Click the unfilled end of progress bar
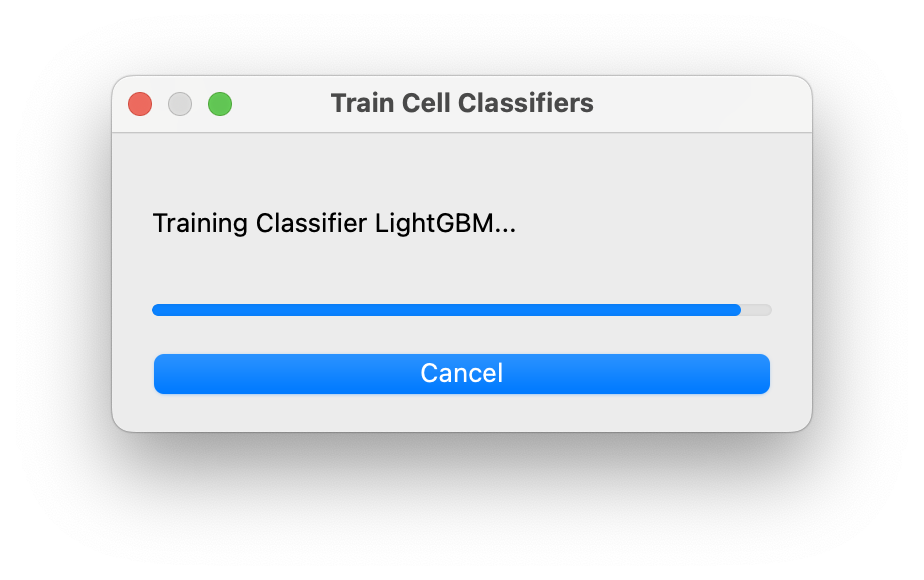The height and width of the screenshot is (580, 924). point(757,310)
